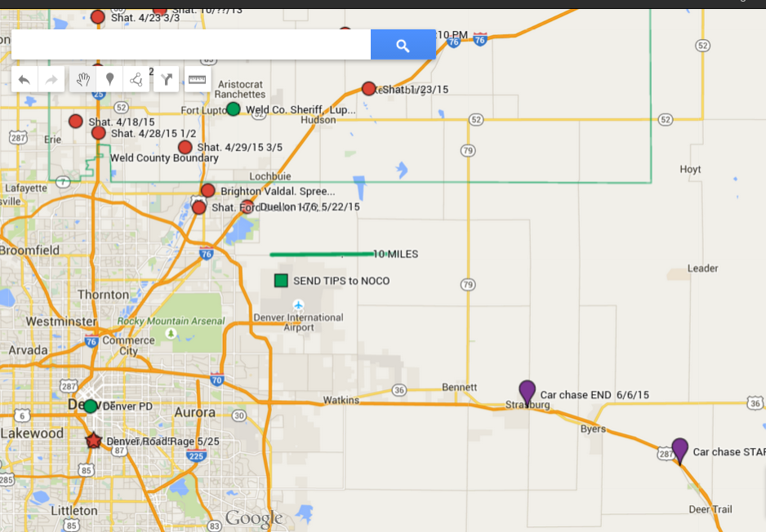The width and height of the screenshot is (766, 532).
Task: Click the Denver International Airport icon
Action: click(x=298, y=305)
